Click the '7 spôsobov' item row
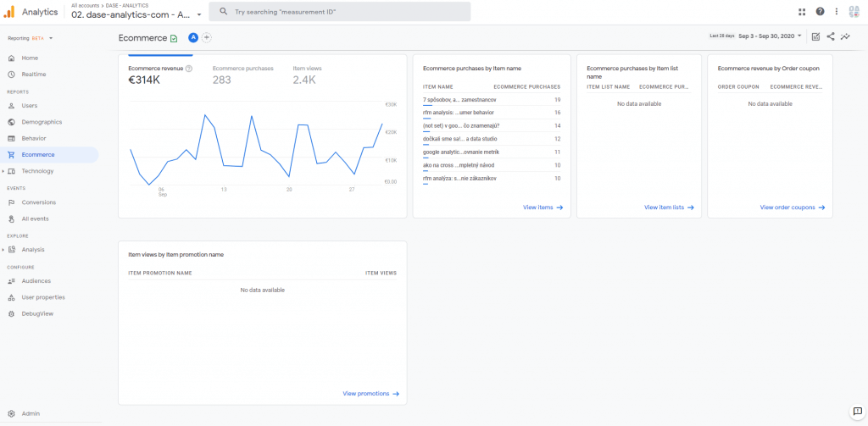 pyautogui.click(x=492, y=100)
